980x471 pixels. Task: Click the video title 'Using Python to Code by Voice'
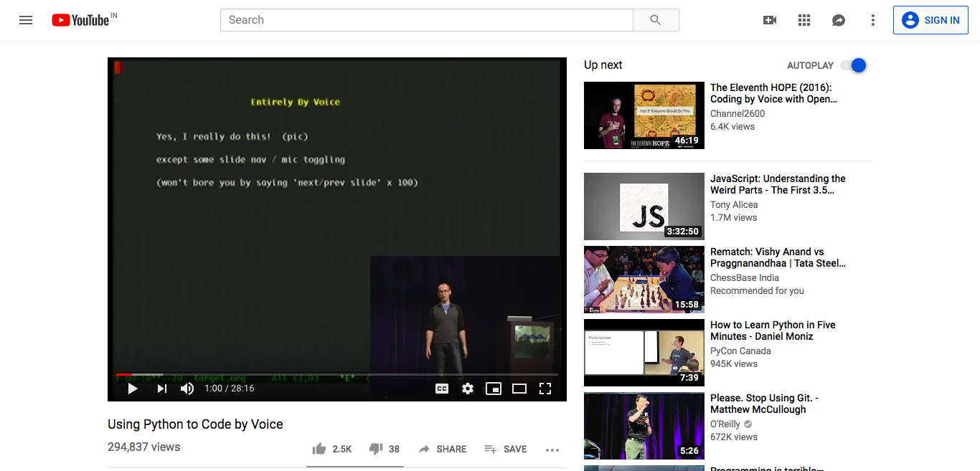[195, 424]
